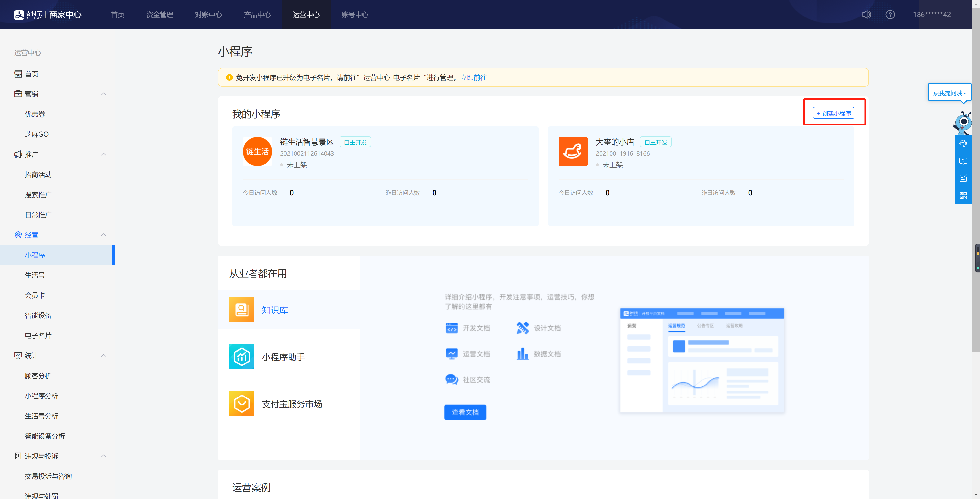Select 电子名片 in the sidebar
Image resolution: width=980 pixels, height=499 pixels.
tap(38, 335)
